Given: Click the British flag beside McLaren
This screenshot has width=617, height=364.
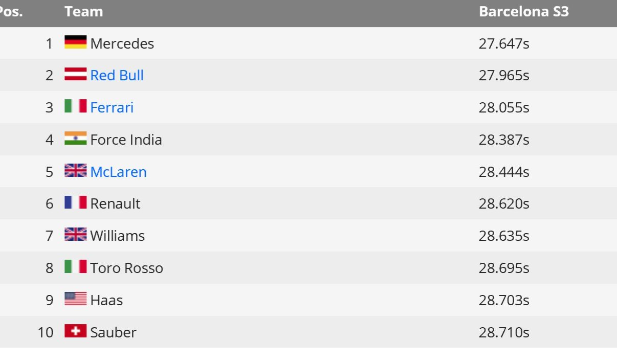Looking at the screenshot, I should (76, 171).
